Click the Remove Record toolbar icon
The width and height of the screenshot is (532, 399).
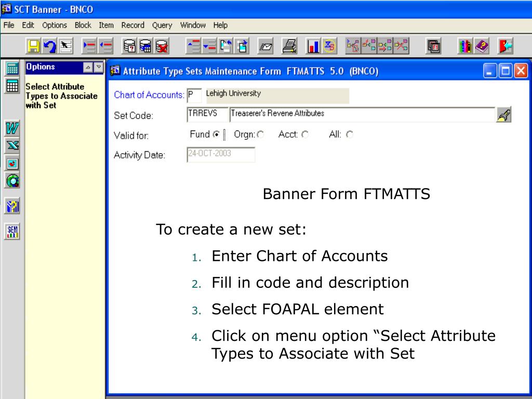106,46
